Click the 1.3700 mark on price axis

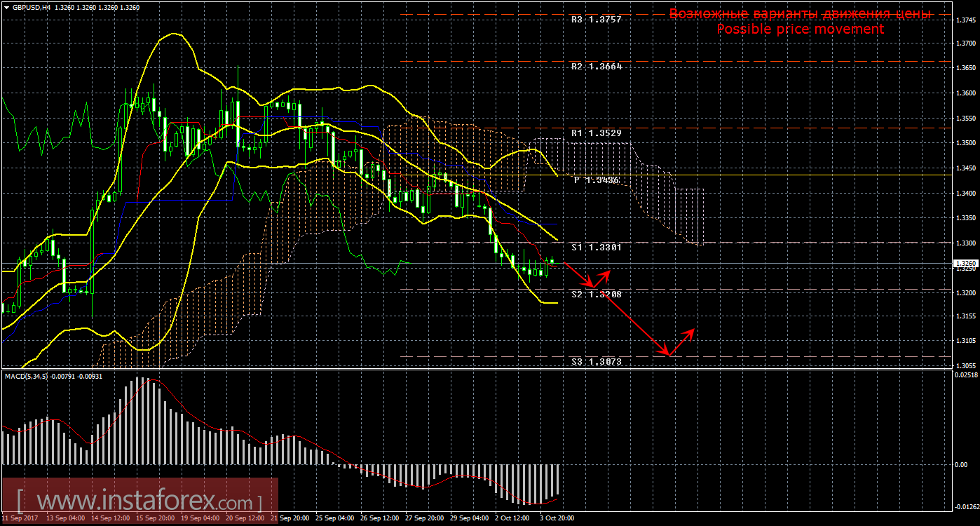coord(967,43)
